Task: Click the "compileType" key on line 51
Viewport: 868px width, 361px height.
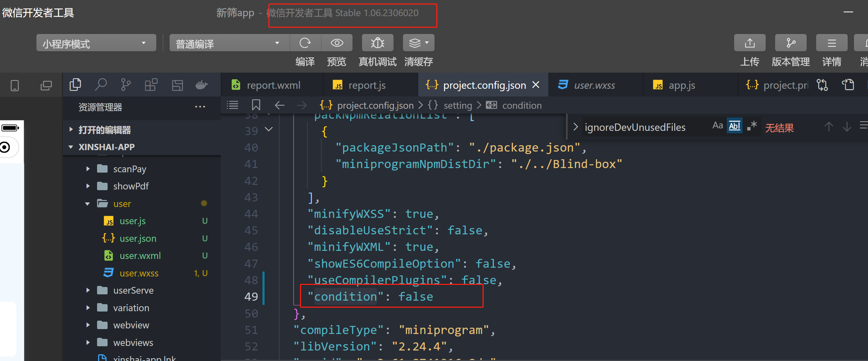Action: click(339, 330)
